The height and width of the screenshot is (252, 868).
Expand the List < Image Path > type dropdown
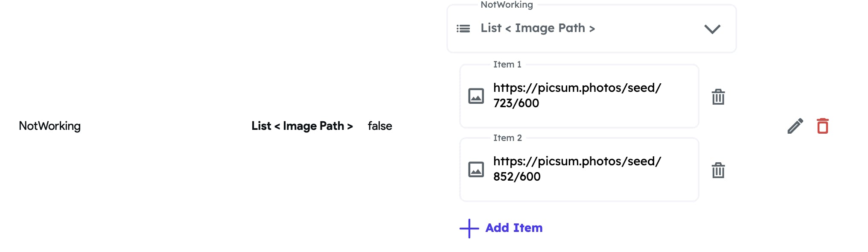tap(591, 29)
